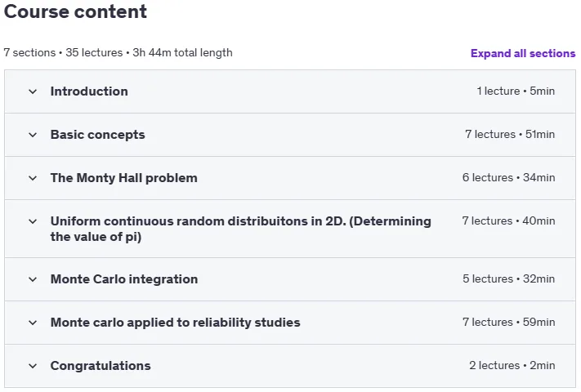Image resolution: width=581 pixels, height=392 pixels.
Task: Open the Introduction section title
Action: tap(89, 91)
